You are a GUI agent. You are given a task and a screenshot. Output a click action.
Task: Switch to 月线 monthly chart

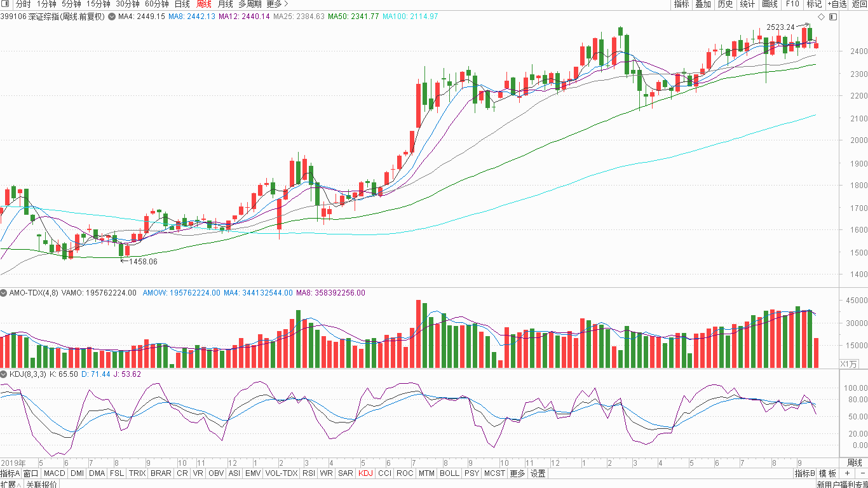pos(226,4)
